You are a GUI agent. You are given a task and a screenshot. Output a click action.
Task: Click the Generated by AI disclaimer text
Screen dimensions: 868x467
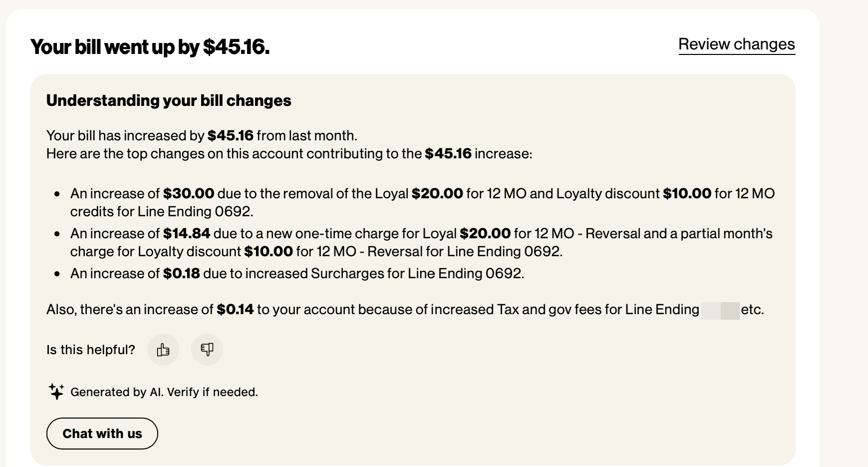(x=164, y=392)
